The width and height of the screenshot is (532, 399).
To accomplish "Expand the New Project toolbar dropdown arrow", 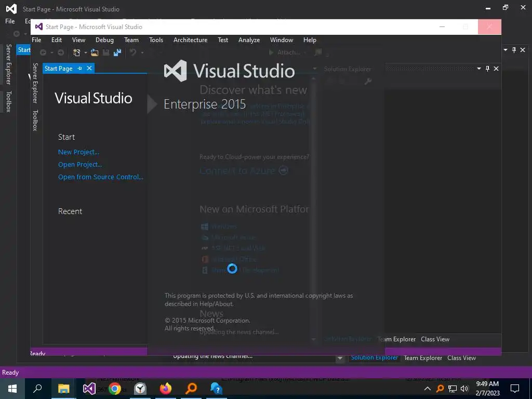I will [86, 53].
